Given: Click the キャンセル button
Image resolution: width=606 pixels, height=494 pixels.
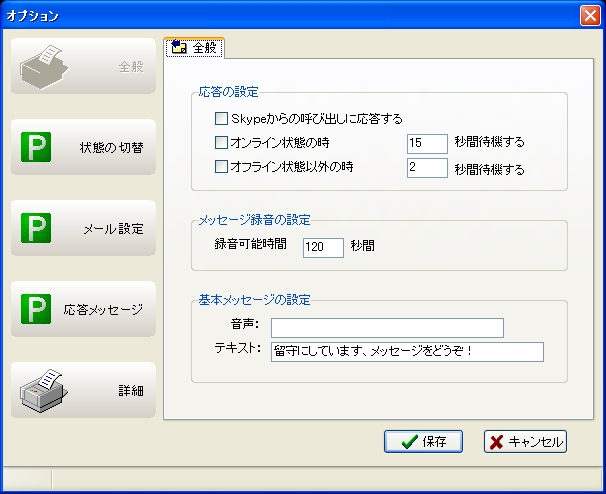Looking at the screenshot, I should pyautogui.click(x=525, y=441).
